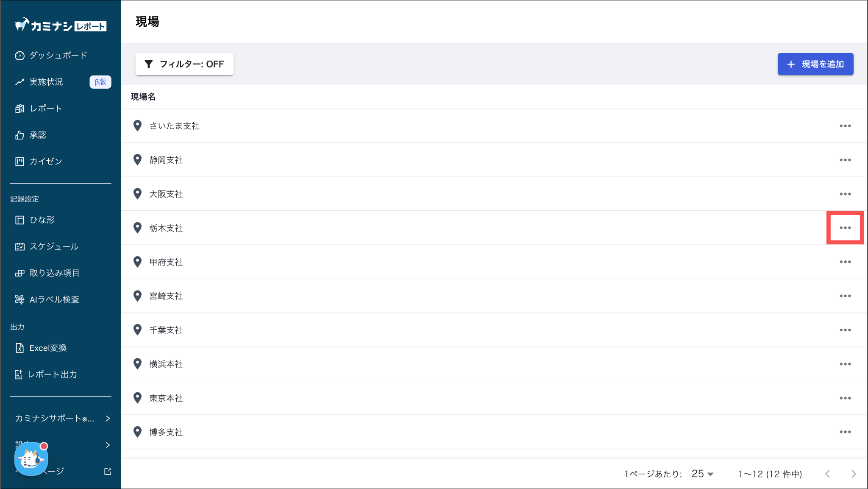Open more options for さいたま支社
The image size is (868, 489).
(845, 126)
